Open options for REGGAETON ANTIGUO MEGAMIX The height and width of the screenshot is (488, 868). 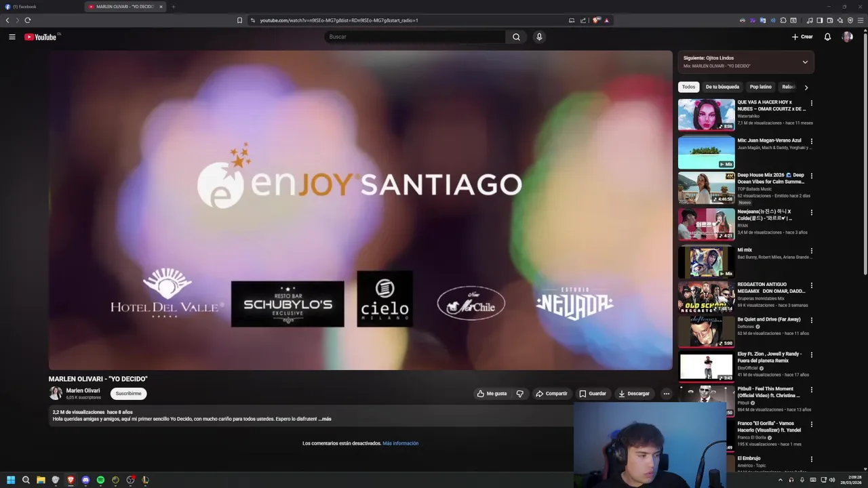point(811,286)
